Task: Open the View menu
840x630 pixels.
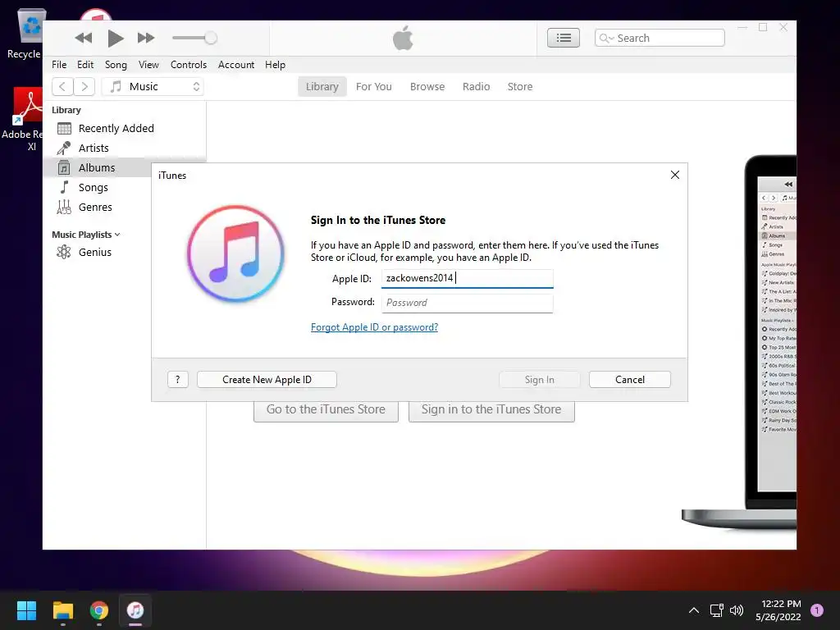Action: pyautogui.click(x=148, y=65)
